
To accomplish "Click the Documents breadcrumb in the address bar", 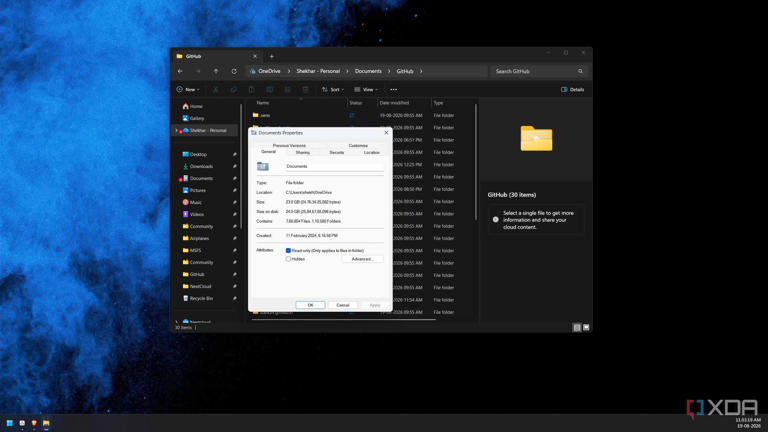I will coord(368,71).
